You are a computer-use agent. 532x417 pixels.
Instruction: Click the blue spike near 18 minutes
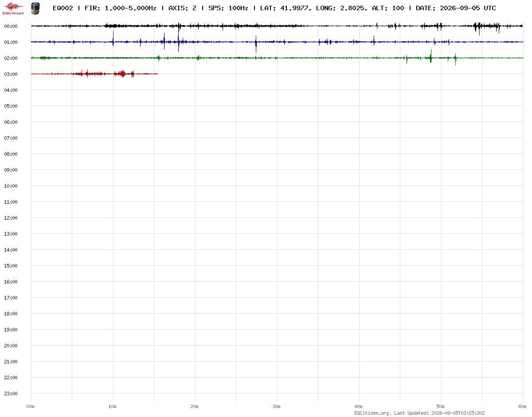(x=179, y=40)
